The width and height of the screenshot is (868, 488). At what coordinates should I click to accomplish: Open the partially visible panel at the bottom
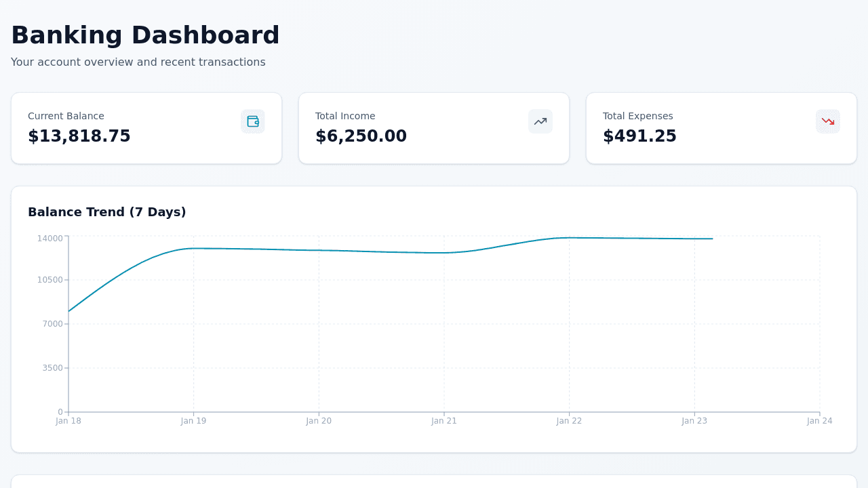pos(434,483)
